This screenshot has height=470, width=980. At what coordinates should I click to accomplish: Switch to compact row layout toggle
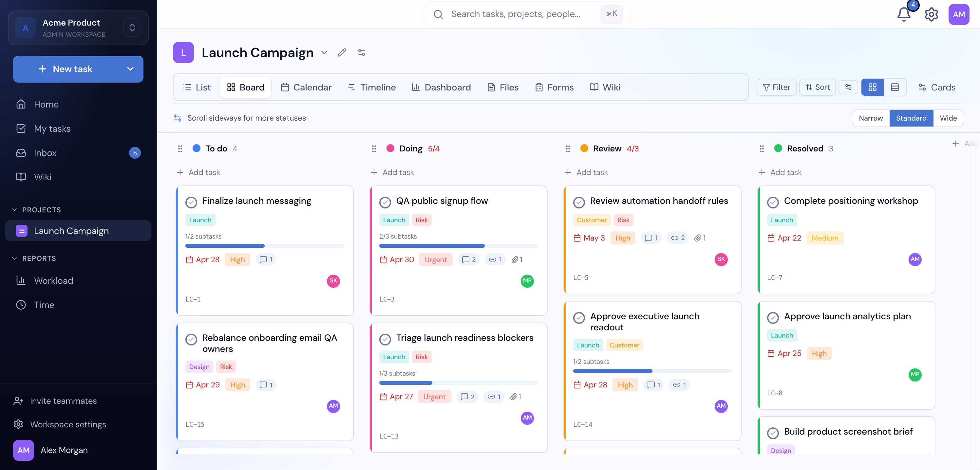tap(895, 87)
